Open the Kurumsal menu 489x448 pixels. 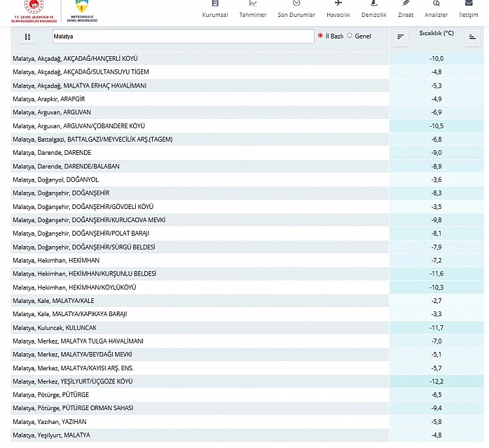[x=215, y=10]
